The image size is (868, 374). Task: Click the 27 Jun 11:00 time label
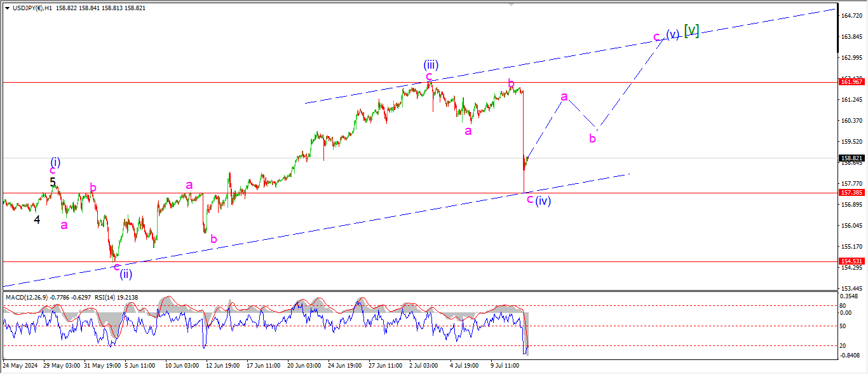click(x=386, y=366)
